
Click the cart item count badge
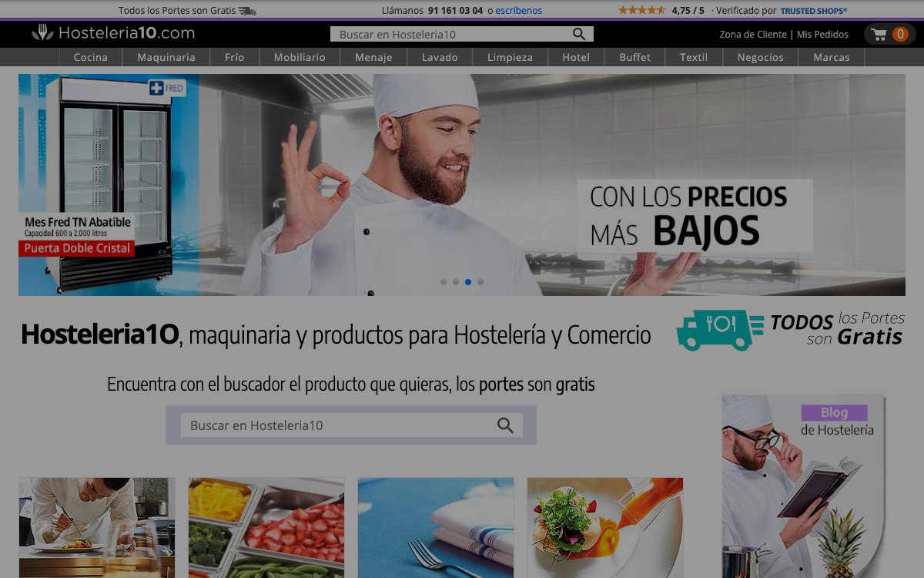[900, 34]
